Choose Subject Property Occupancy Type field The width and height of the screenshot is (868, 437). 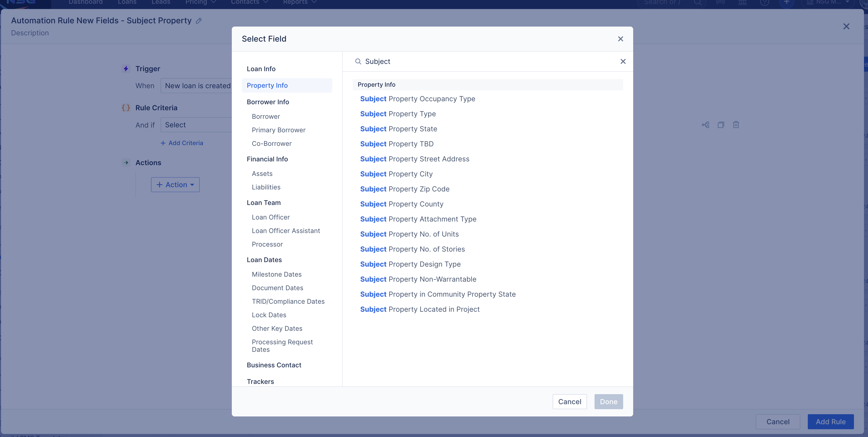(417, 99)
